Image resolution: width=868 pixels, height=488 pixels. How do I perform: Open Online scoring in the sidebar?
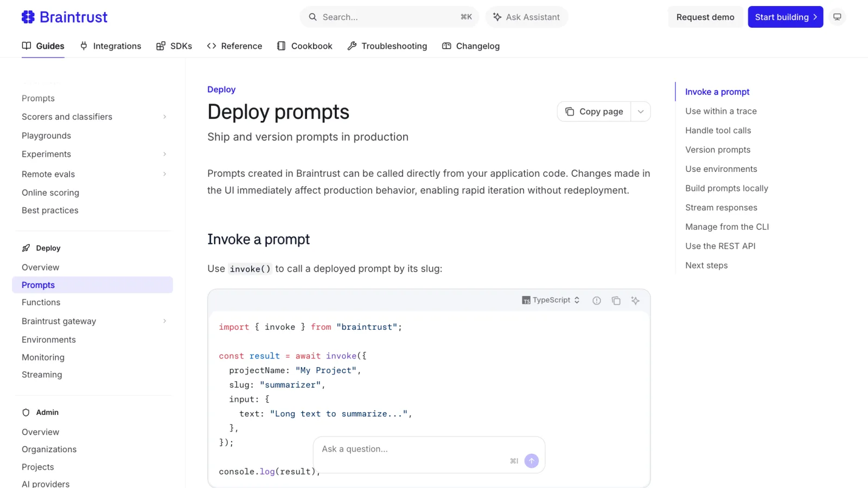50,193
